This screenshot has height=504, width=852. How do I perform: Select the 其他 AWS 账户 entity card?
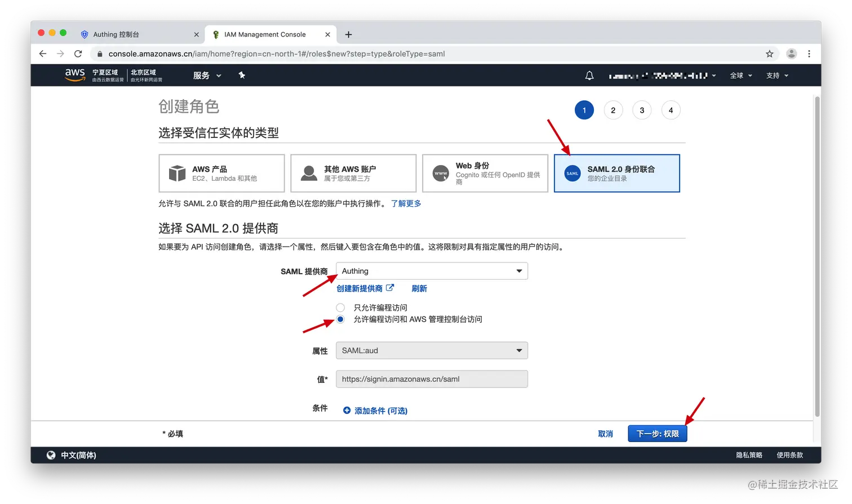tap(353, 173)
